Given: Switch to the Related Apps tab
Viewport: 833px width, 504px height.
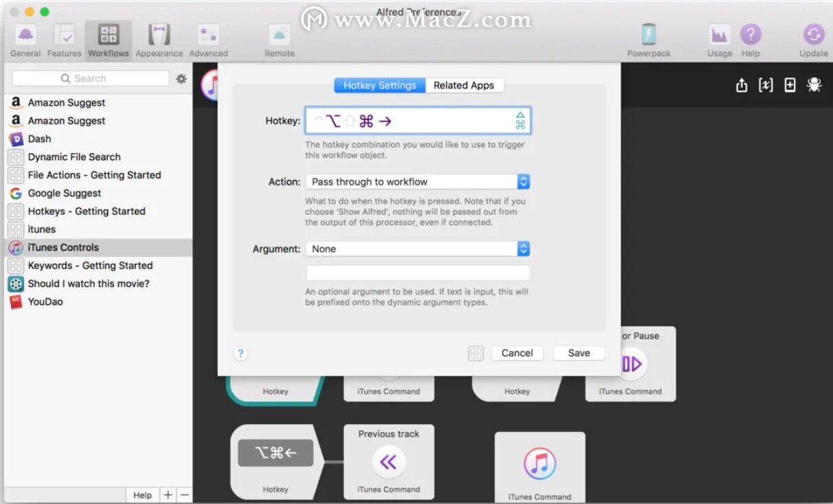Looking at the screenshot, I should (464, 85).
